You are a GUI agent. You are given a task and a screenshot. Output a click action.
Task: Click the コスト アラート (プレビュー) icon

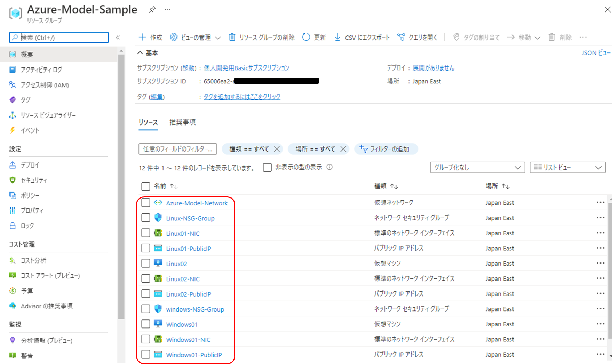(x=13, y=275)
